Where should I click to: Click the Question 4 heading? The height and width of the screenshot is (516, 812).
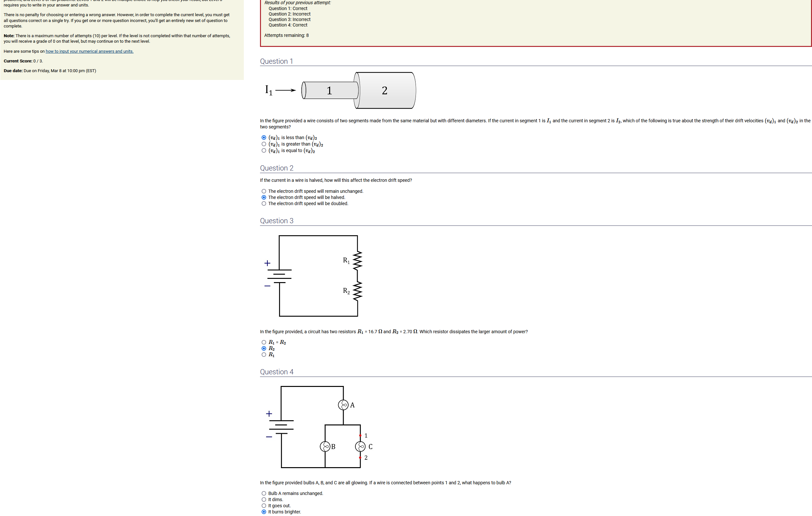pos(276,372)
